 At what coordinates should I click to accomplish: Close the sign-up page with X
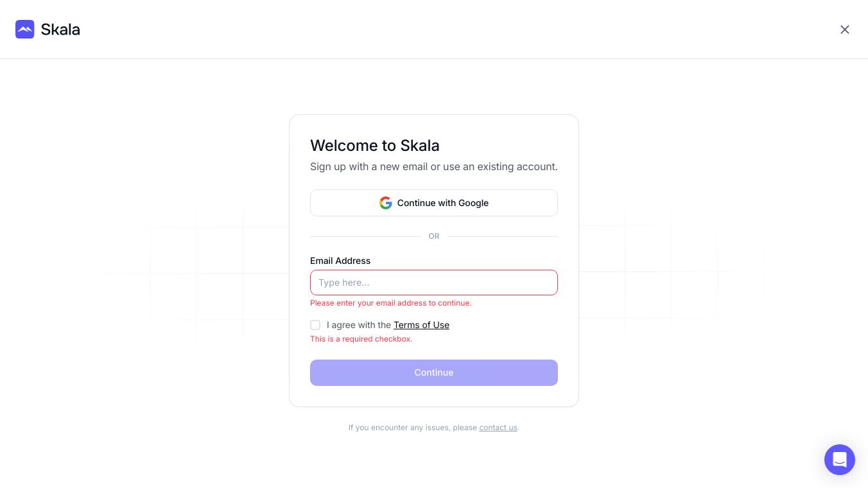pos(844,30)
